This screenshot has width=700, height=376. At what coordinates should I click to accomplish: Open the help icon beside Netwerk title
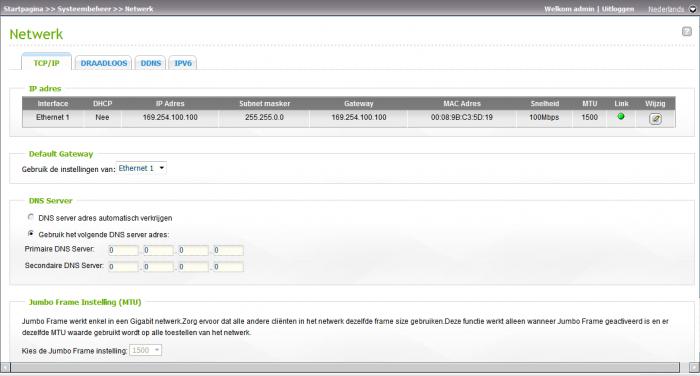point(687,31)
